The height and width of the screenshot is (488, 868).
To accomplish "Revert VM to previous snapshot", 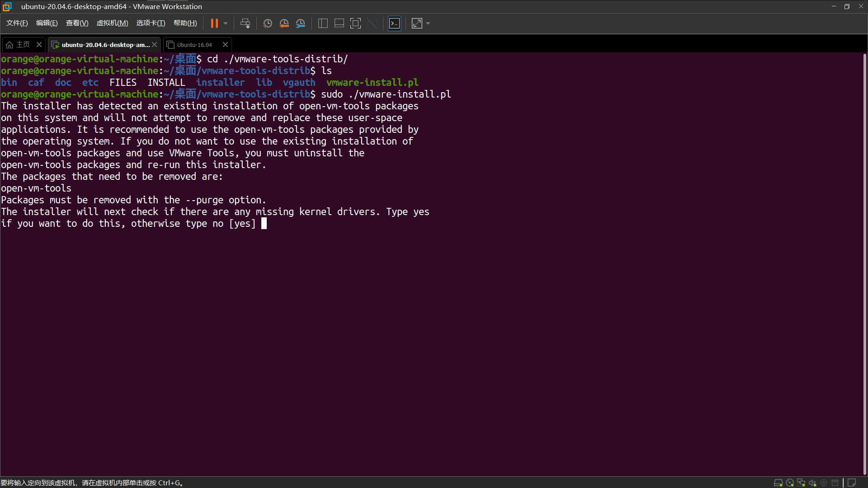I will tap(284, 23).
